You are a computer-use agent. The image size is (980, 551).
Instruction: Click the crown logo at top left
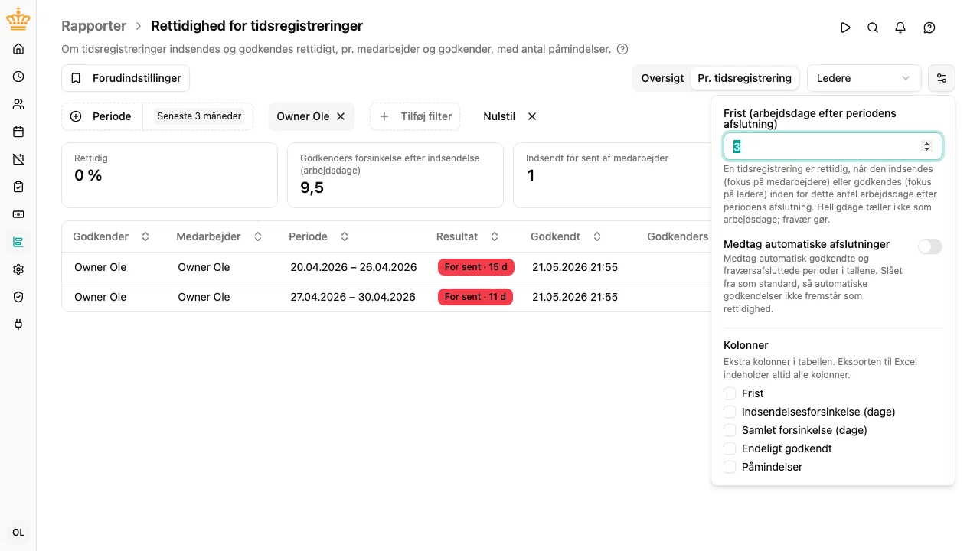tap(18, 19)
